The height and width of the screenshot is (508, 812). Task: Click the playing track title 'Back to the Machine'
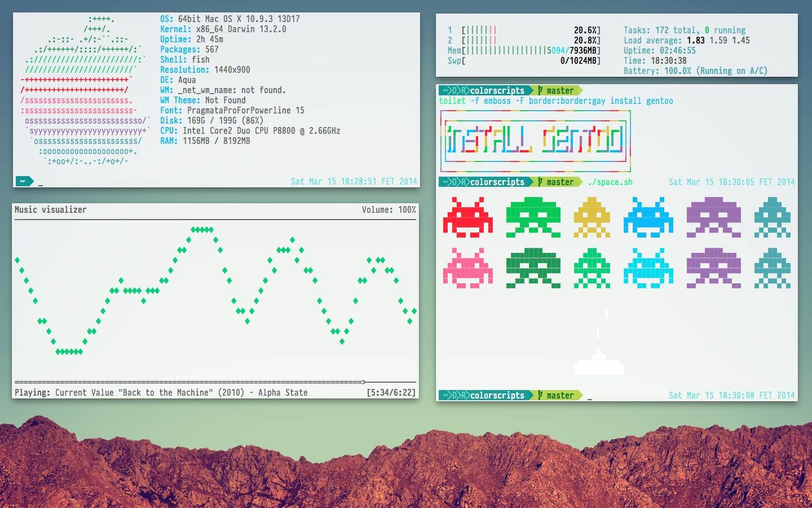point(166,392)
